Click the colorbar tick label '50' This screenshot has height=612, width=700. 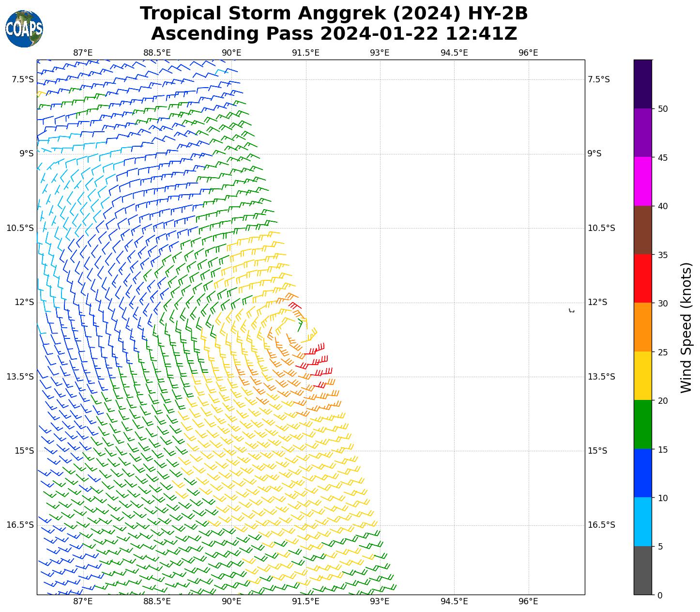coord(663,109)
